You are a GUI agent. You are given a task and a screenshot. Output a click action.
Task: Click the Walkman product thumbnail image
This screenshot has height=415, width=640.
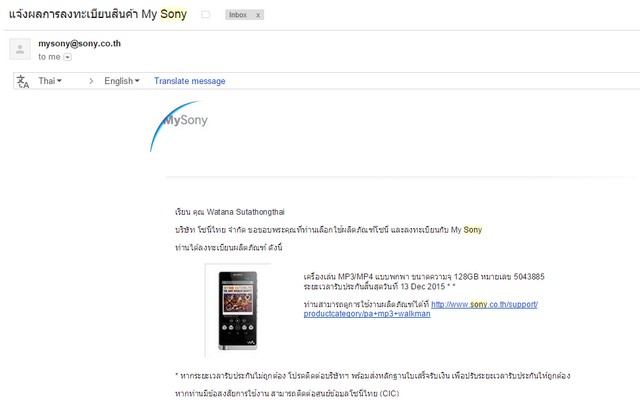click(238, 311)
